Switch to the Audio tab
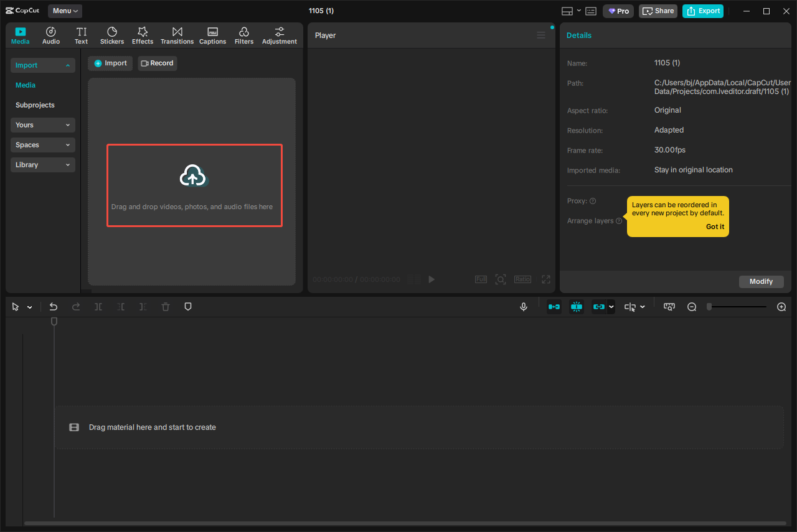 (x=50, y=35)
